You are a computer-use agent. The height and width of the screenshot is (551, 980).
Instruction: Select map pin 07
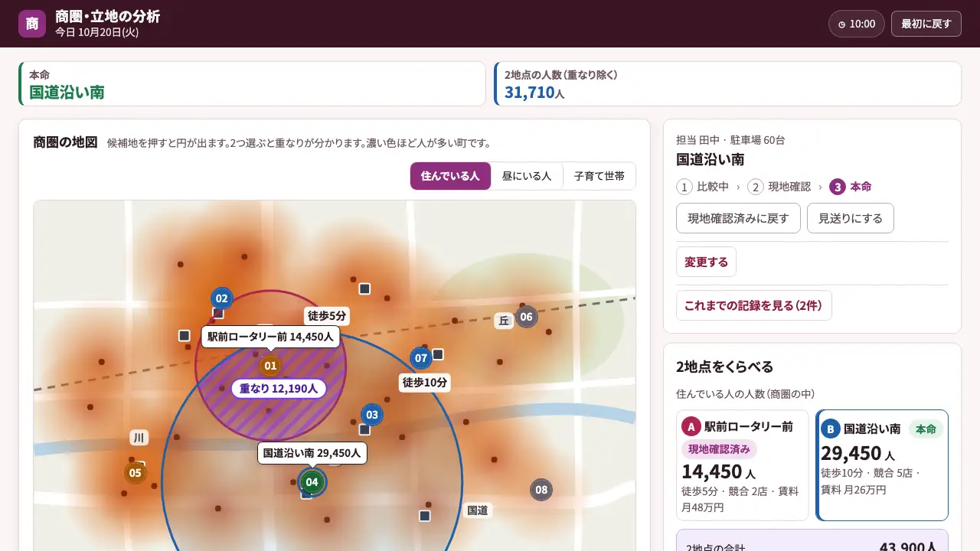click(421, 357)
